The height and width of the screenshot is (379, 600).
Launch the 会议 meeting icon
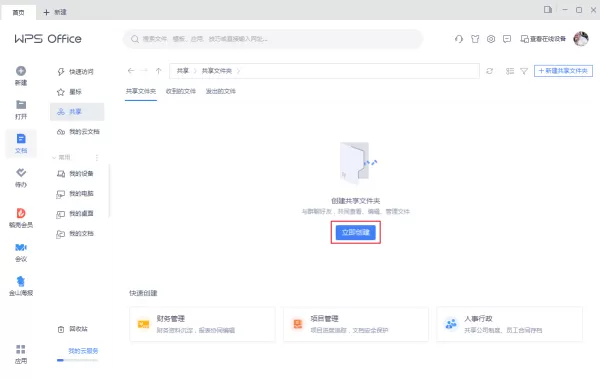21,247
